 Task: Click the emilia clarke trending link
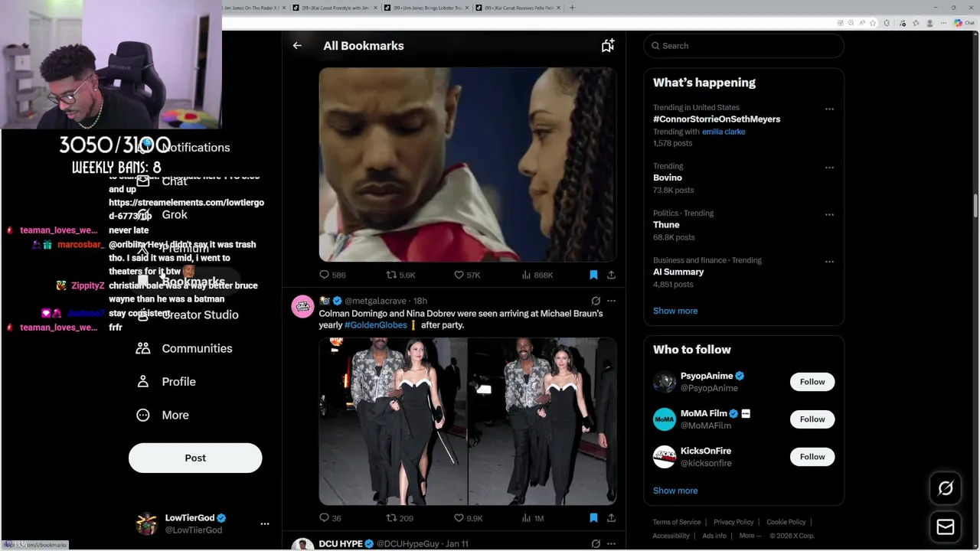click(x=724, y=132)
